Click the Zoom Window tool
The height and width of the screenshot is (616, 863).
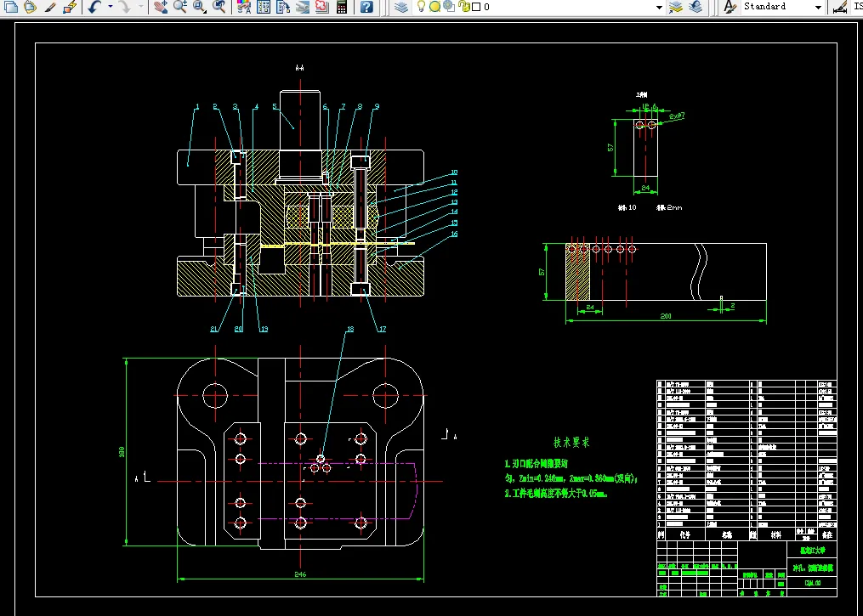[x=200, y=7]
